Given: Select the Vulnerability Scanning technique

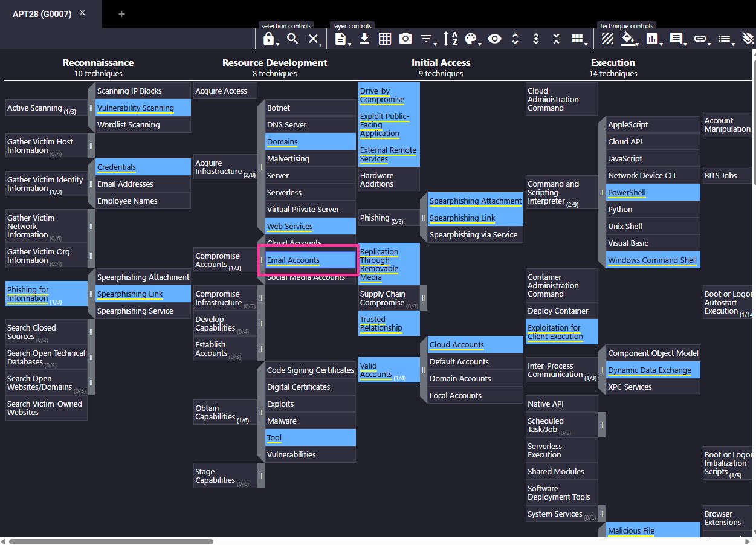Looking at the screenshot, I should coord(143,108).
